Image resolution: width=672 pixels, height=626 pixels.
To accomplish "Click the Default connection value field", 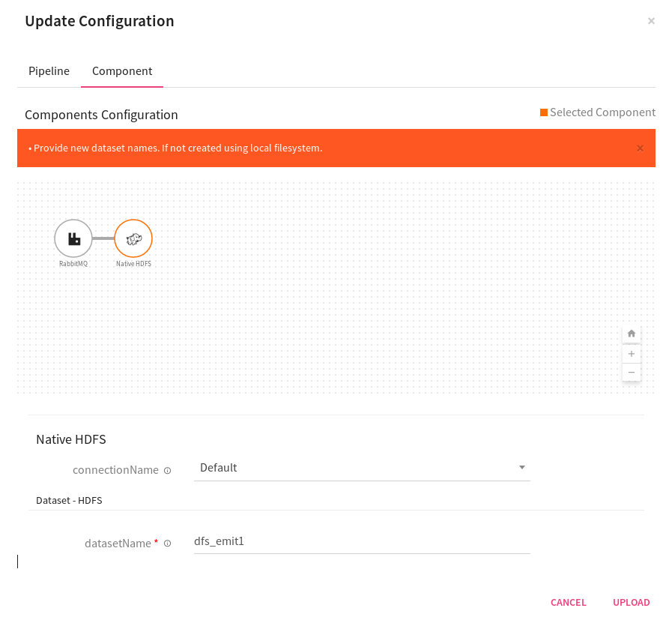I will pos(352,468).
